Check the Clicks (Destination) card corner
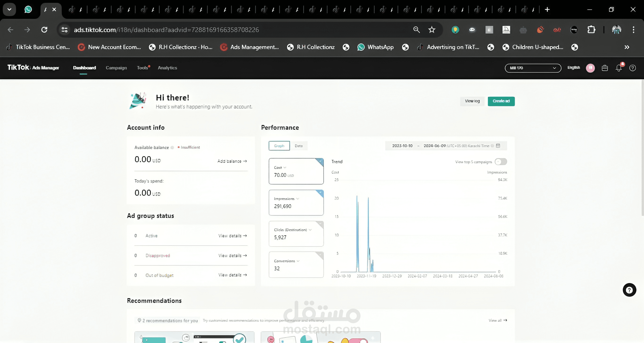Viewport: 644px width, 343px height. coord(320,224)
